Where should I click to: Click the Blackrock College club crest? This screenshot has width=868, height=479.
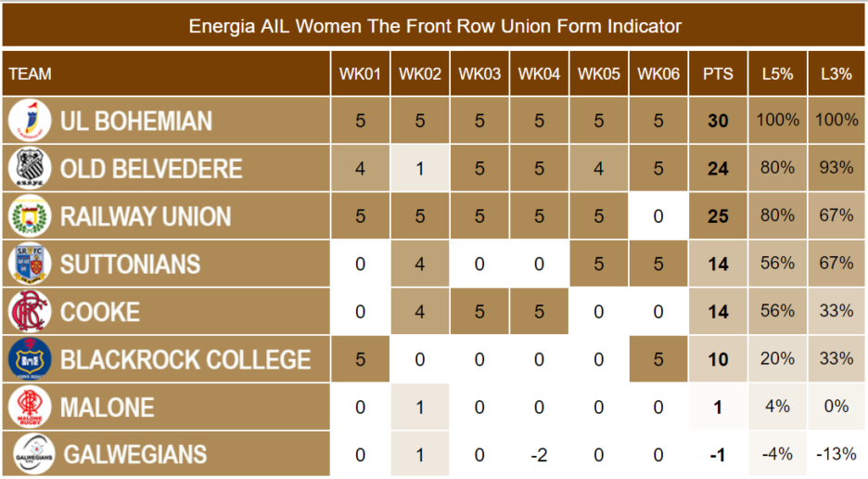point(28,359)
